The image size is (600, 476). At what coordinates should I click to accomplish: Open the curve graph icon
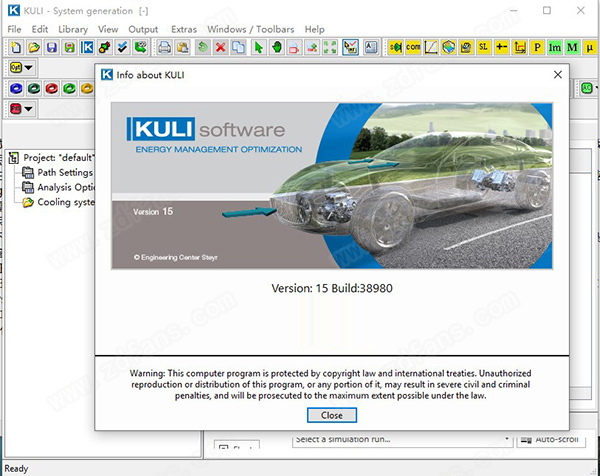pos(431,47)
